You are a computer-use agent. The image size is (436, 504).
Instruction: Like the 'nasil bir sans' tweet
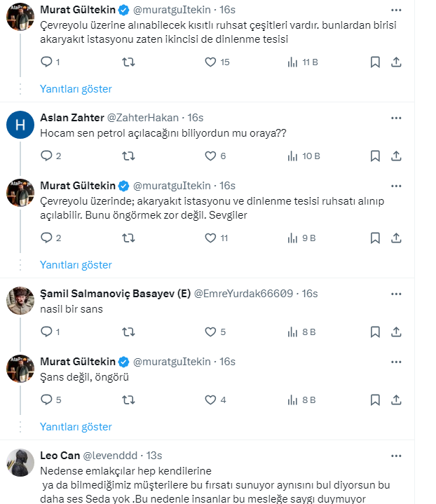pyautogui.click(x=211, y=332)
